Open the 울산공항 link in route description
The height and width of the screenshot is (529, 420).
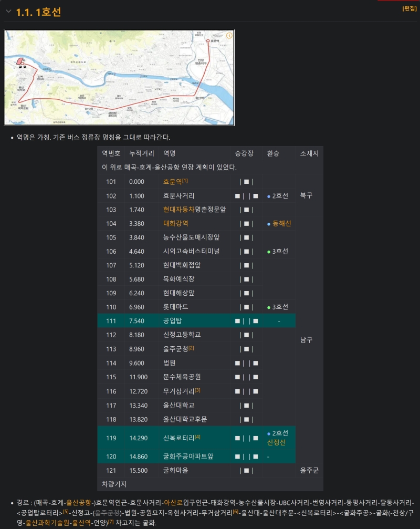click(x=79, y=503)
